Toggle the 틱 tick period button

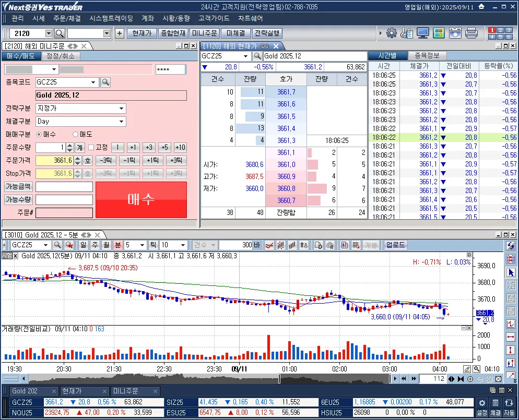pyautogui.click(x=154, y=245)
